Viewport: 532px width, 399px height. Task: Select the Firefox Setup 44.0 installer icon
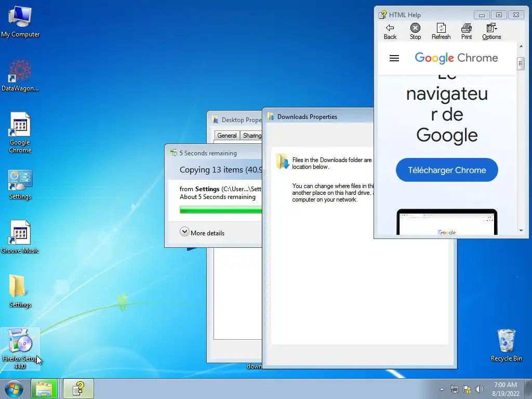[x=20, y=349]
